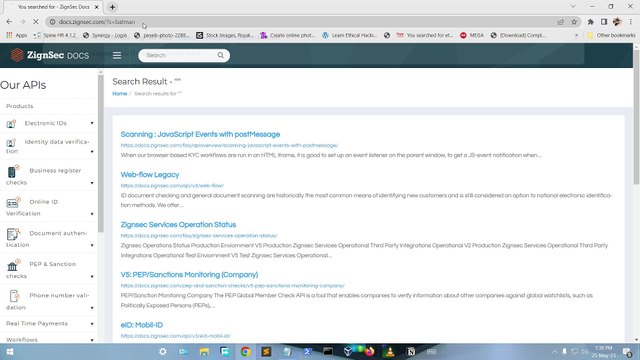This screenshot has height=360, width=640.
Task: Click the search magnifier icon
Action: (x=220, y=55)
